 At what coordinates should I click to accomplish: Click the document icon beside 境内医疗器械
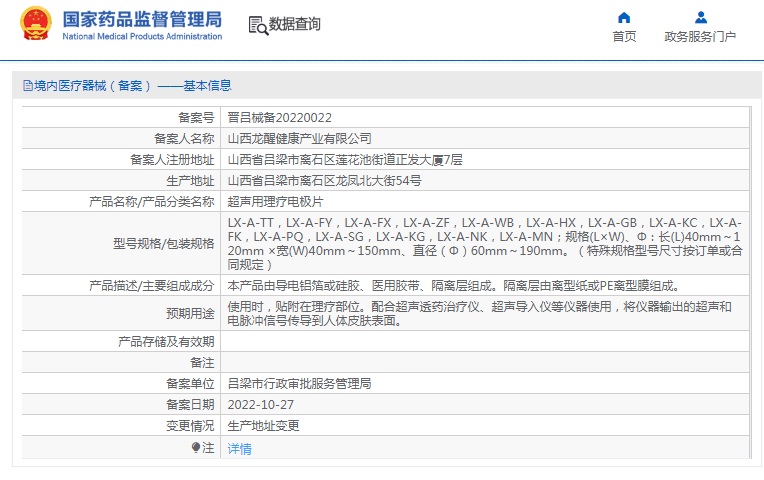27,86
